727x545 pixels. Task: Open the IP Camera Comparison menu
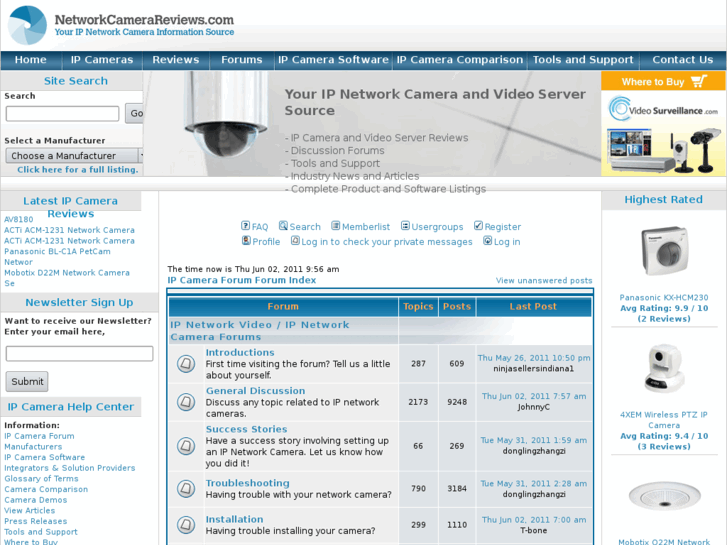click(x=459, y=60)
